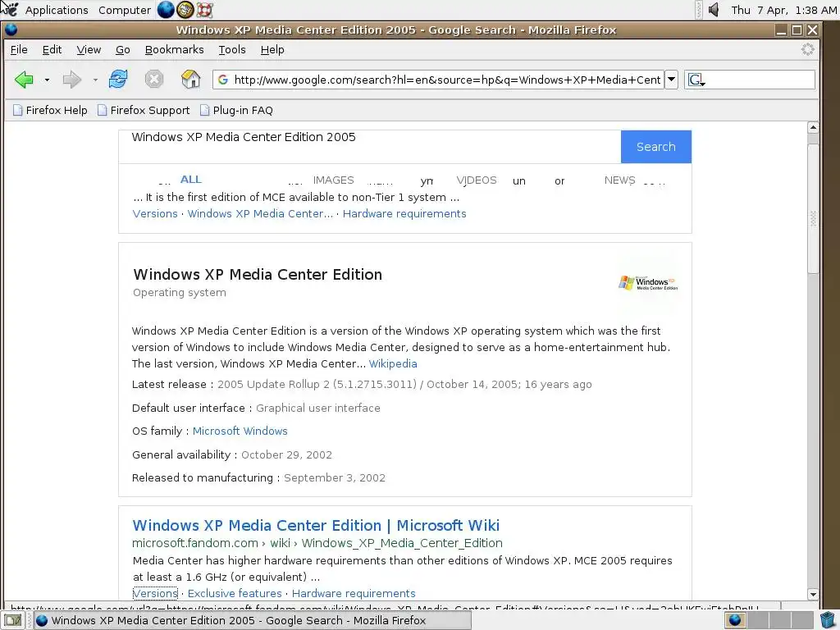840x630 pixels.
Task: Open the Plug-in FAQ bookmark
Action: [x=236, y=111]
